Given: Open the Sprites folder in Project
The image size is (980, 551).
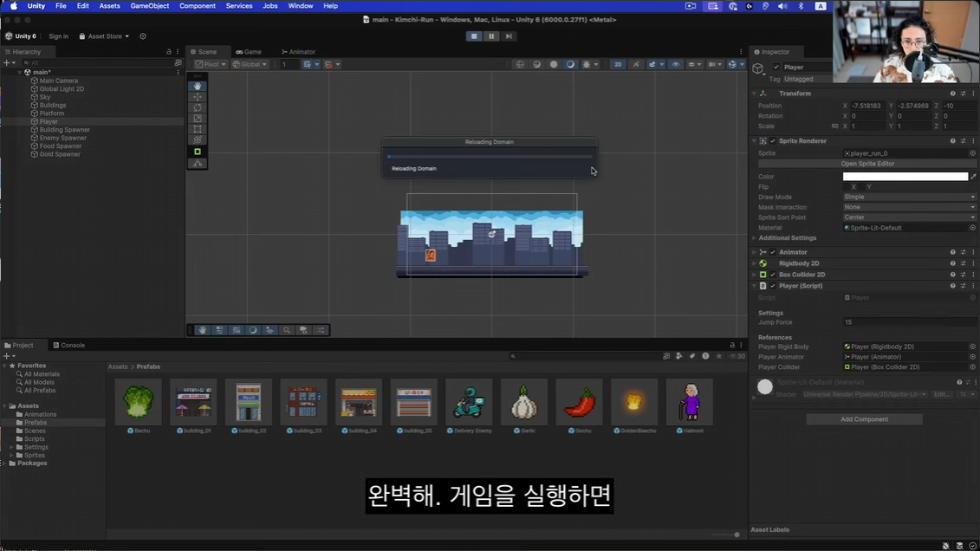Looking at the screenshot, I should 34,456.
